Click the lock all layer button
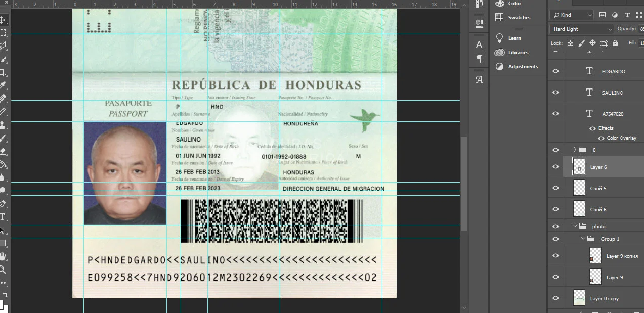 coord(615,43)
